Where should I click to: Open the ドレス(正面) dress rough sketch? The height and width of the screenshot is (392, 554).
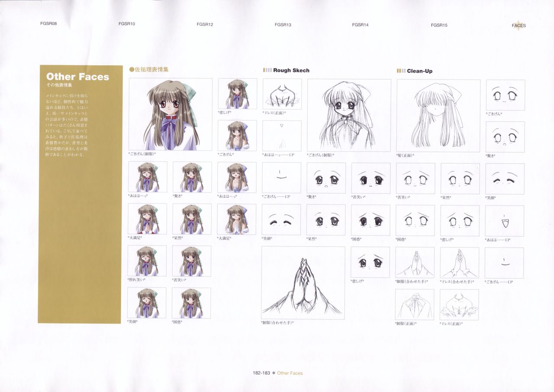pyautogui.click(x=281, y=93)
